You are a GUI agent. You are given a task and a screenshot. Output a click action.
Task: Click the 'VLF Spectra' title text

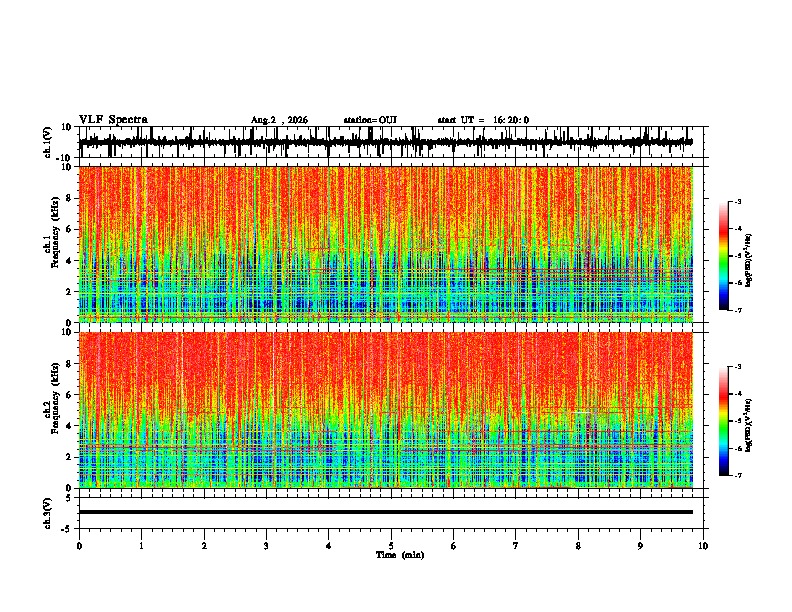click(x=113, y=120)
